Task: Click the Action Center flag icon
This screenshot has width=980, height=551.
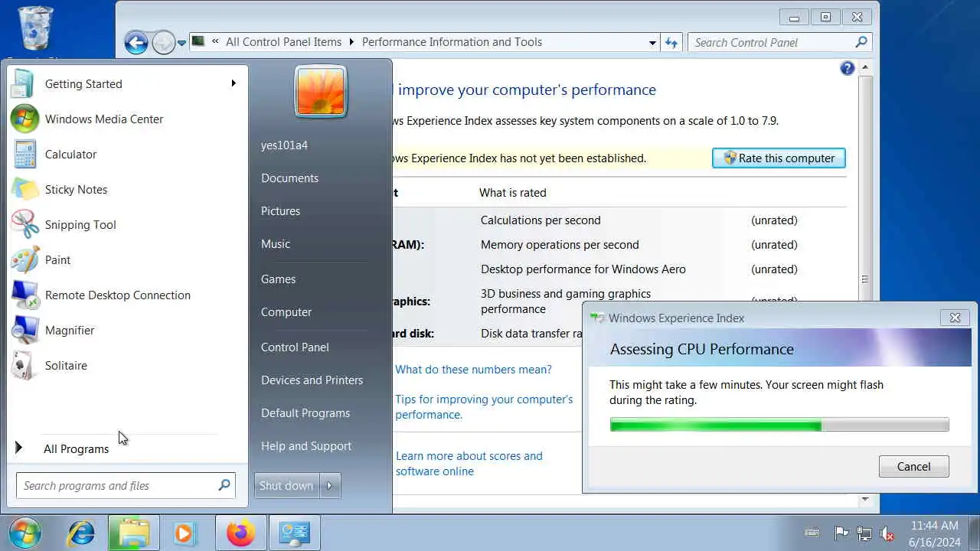Action: tap(841, 533)
